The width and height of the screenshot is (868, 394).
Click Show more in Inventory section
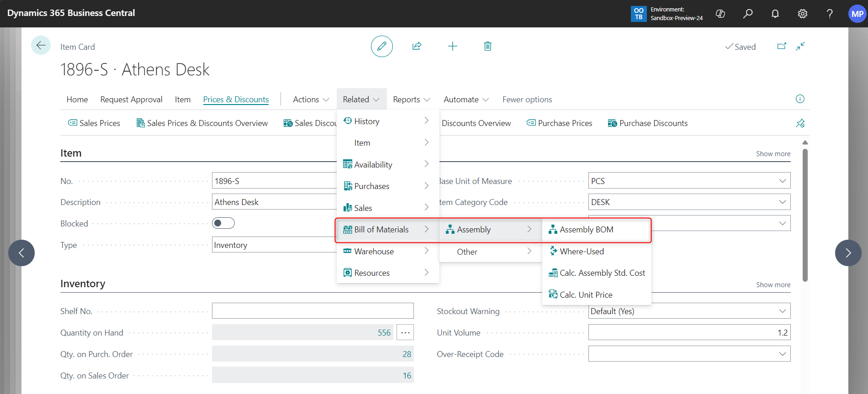773,285
